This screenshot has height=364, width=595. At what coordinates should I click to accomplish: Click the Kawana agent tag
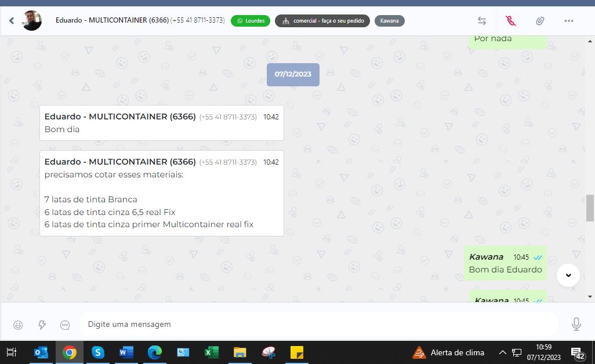click(x=389, y=21)
